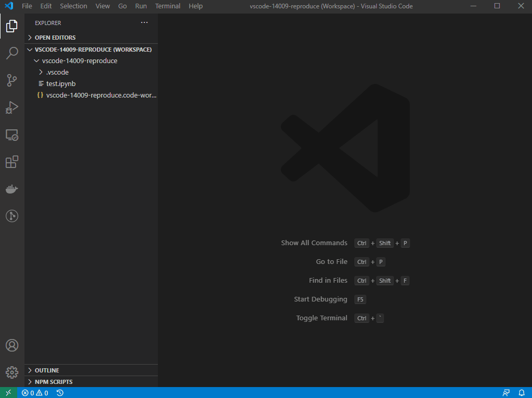The height and width of the screenshot is (398, 532).
Task: Open the Extensions view
Action: pyautogui.click(x=12, y=162)
